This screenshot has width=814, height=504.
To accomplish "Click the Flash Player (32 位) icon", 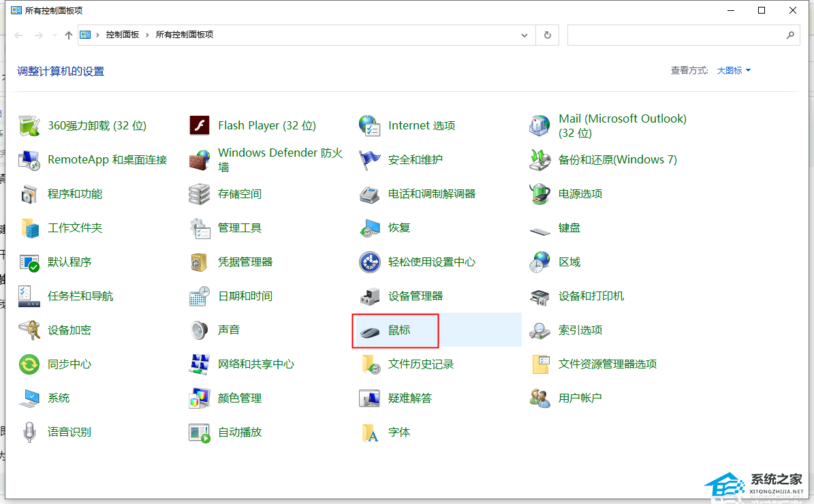I will (x=199, y=126).
